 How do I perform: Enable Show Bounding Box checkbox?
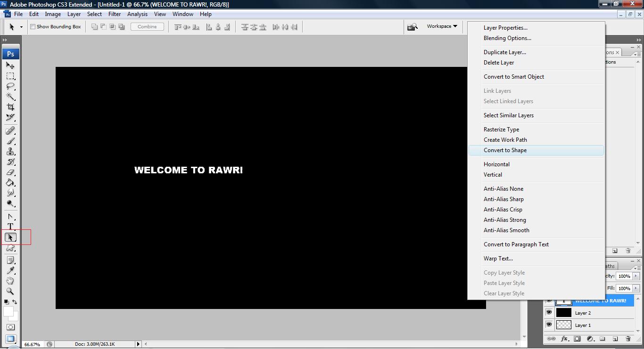tap(33, 27)
